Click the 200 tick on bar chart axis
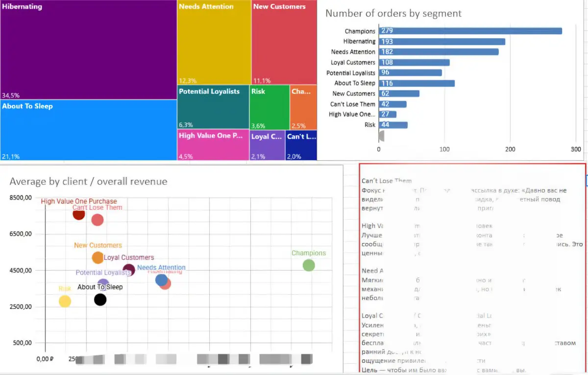This screenshot has height=375, width=588. [x=510, y=149]
